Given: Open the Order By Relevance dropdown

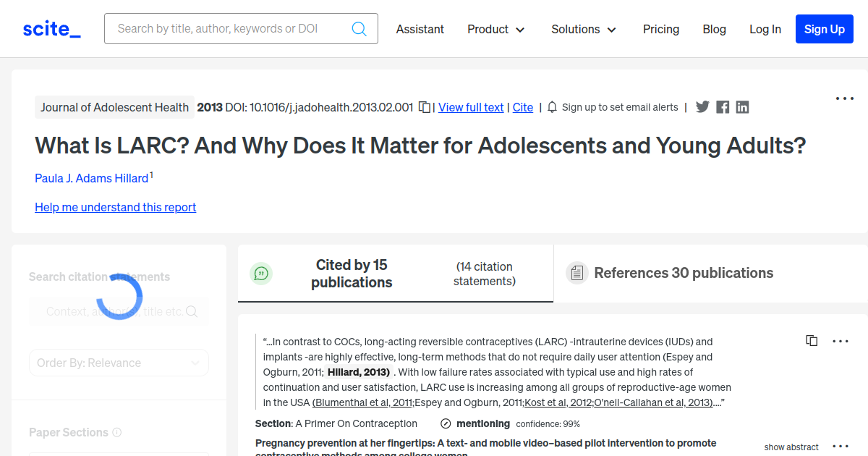Looking at the screenshot, I should (119, 362).
